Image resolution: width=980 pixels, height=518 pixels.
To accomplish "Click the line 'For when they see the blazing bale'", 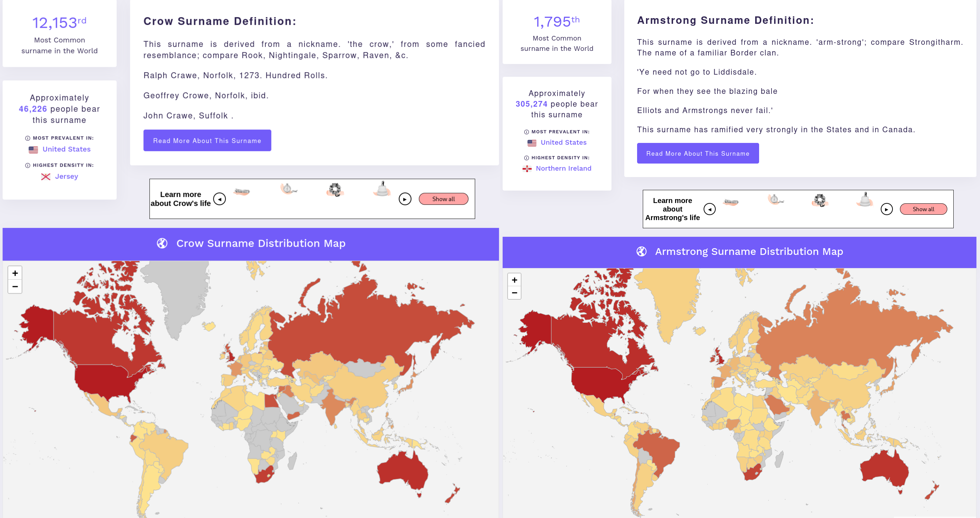I will 707,91.
